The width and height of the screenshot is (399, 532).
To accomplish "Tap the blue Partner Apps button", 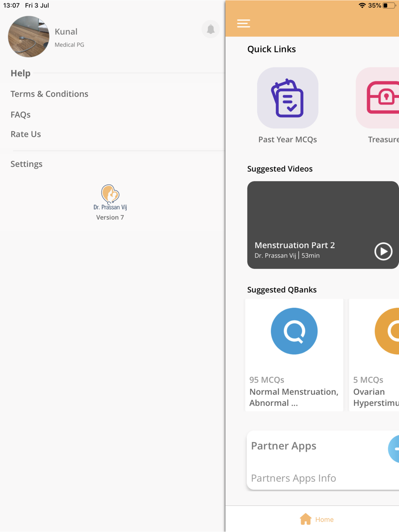I will click(393, 449).
